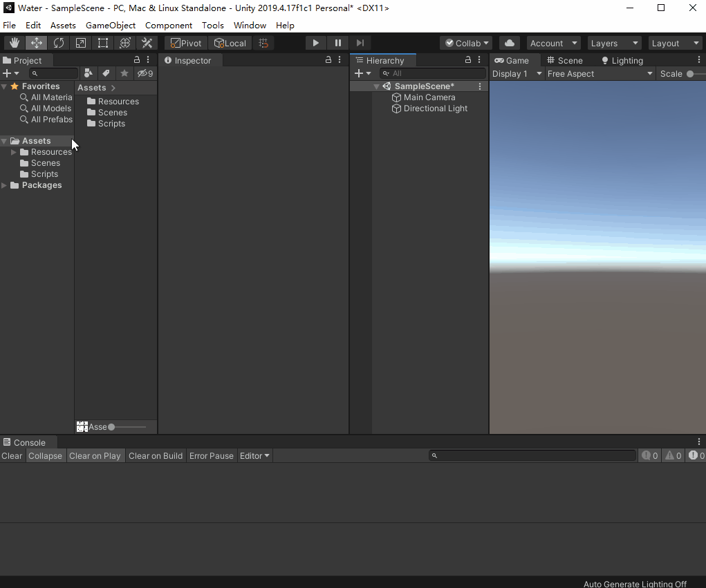Open the cloud services button

point(509,43)
